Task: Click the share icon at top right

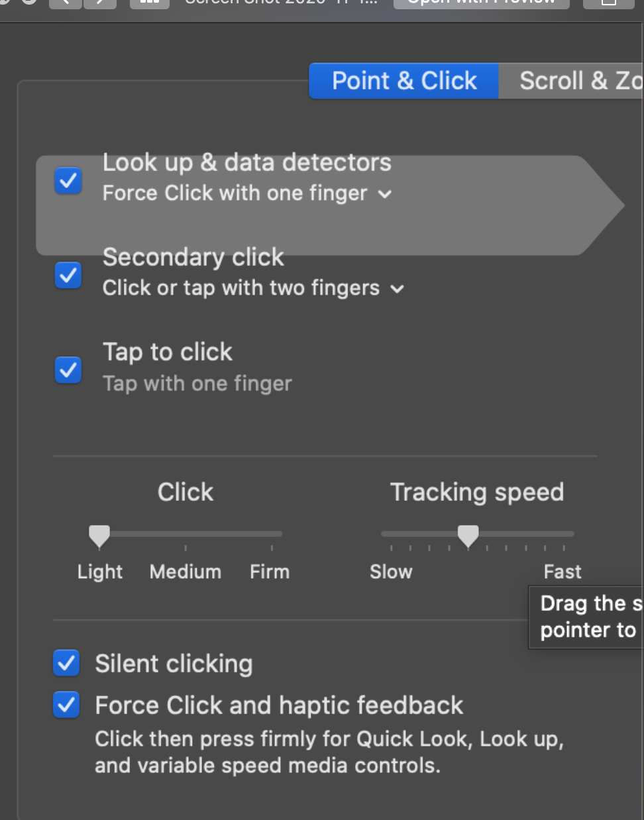Action: tap(608, 3)
